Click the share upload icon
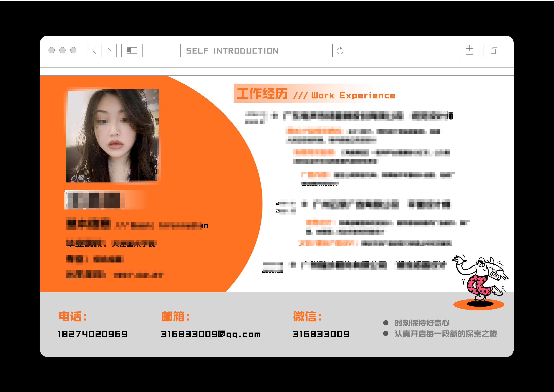554x392 pixels. tap(469, 50)
